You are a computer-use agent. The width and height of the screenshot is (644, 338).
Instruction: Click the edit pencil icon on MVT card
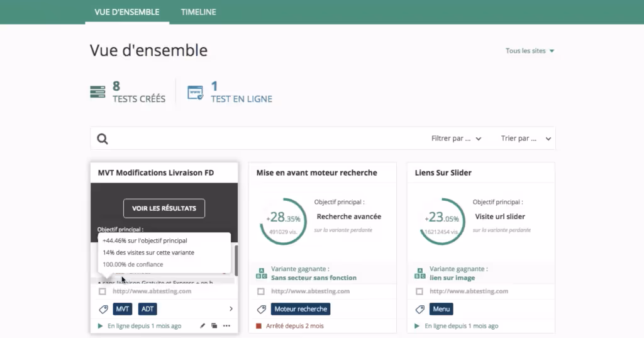click(202, 325)
